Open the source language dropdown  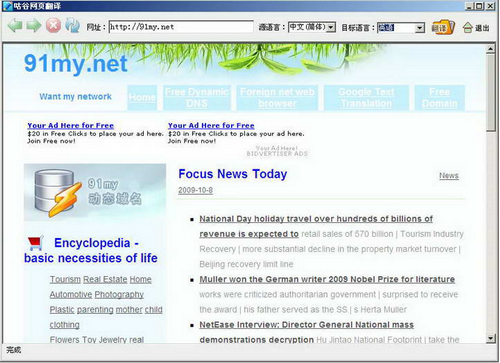pos(330,27)
